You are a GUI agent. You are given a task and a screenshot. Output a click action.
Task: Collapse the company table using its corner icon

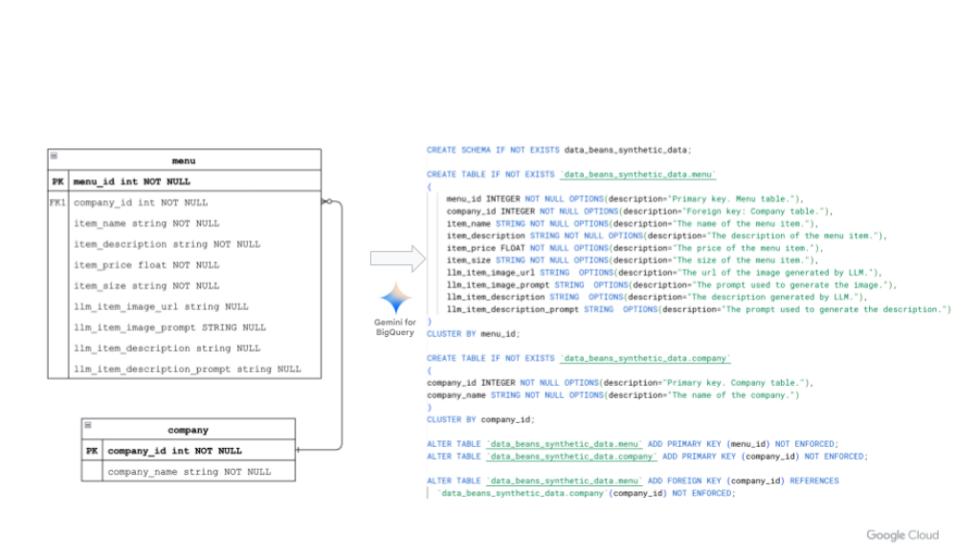click(x=87, y=425)
